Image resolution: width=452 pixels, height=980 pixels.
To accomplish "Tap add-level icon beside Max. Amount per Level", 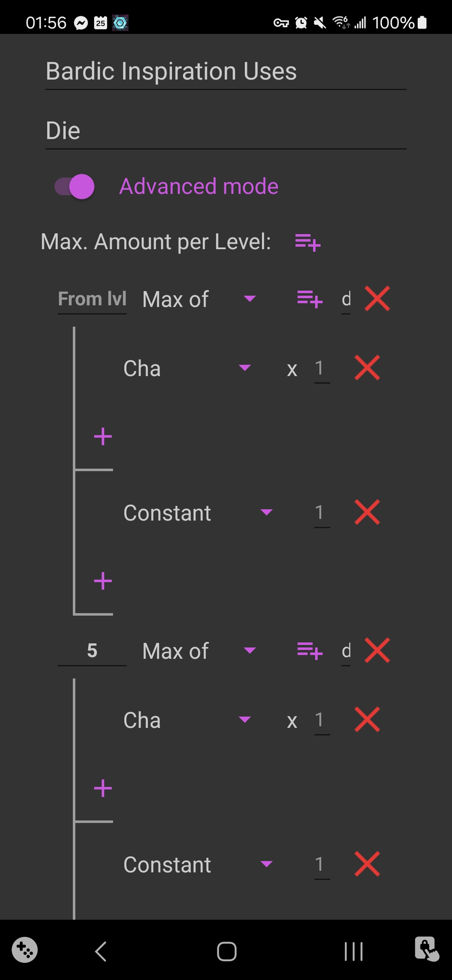I will click(x=308, y=242).
